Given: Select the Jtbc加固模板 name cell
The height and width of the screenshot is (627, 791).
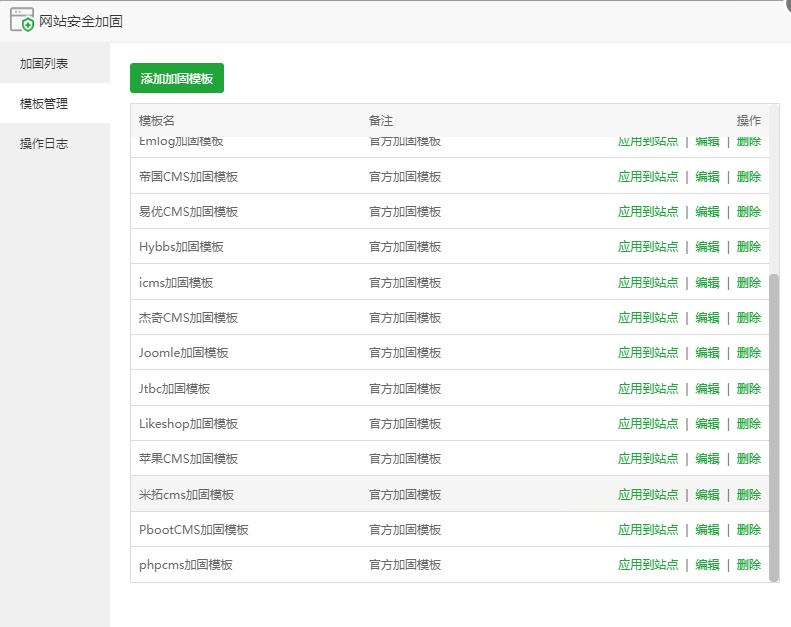Looking at the screenshot, I should [175, 388].
